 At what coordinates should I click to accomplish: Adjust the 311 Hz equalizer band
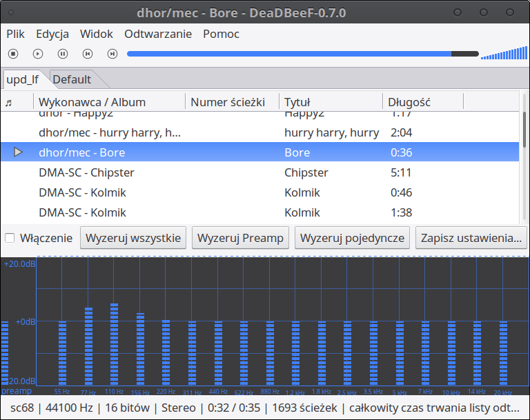(x=192, y=353)
